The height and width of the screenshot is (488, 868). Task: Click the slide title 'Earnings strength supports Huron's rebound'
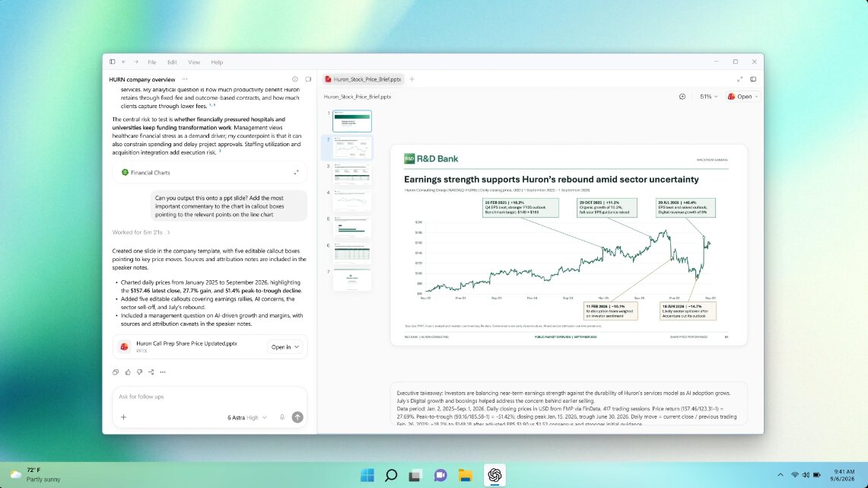pos(552,180)
